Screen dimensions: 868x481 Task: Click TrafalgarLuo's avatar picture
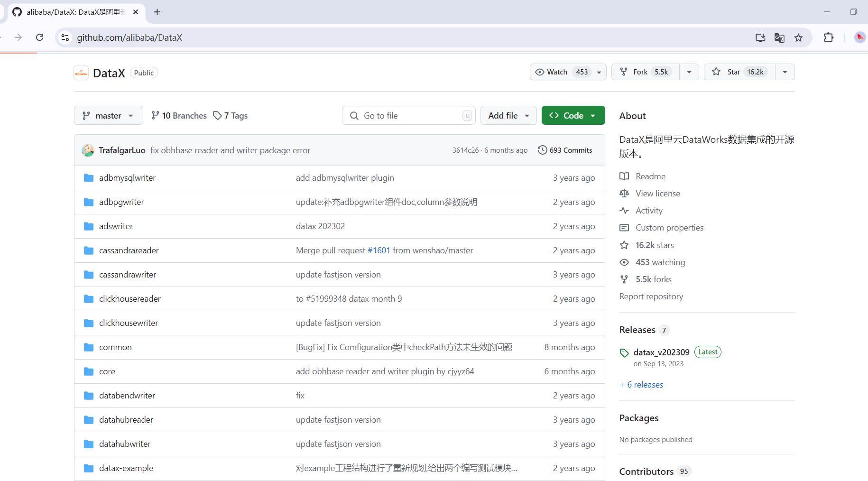[88, 150]
